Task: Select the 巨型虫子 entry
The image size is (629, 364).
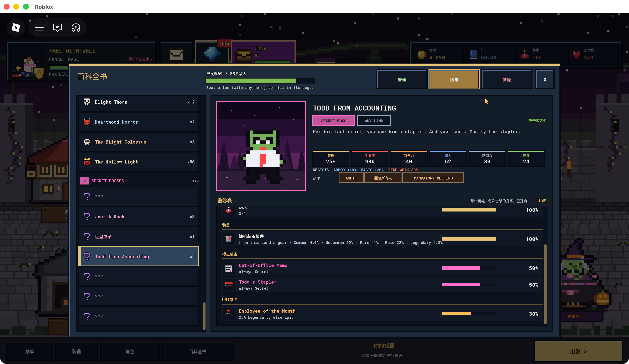Action: pyautogui.click(x=139, y=237)
